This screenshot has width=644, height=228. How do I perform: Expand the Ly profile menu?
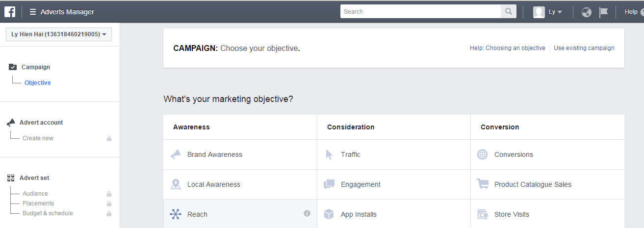548,12
